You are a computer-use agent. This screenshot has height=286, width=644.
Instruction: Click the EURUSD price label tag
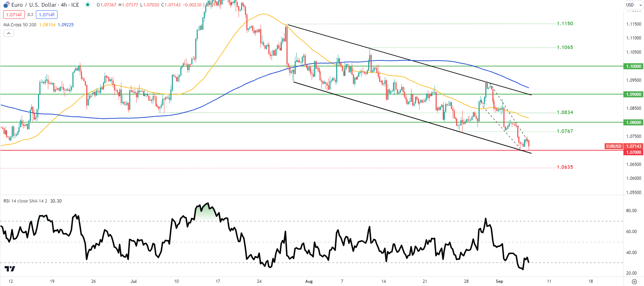[x=613, y=146]
